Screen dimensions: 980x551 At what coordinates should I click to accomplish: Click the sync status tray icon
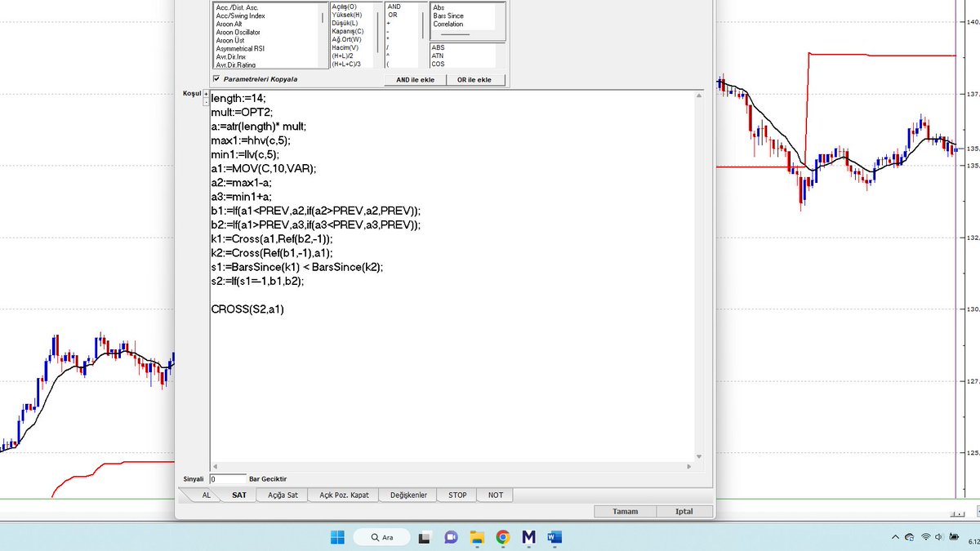[909, 537]
